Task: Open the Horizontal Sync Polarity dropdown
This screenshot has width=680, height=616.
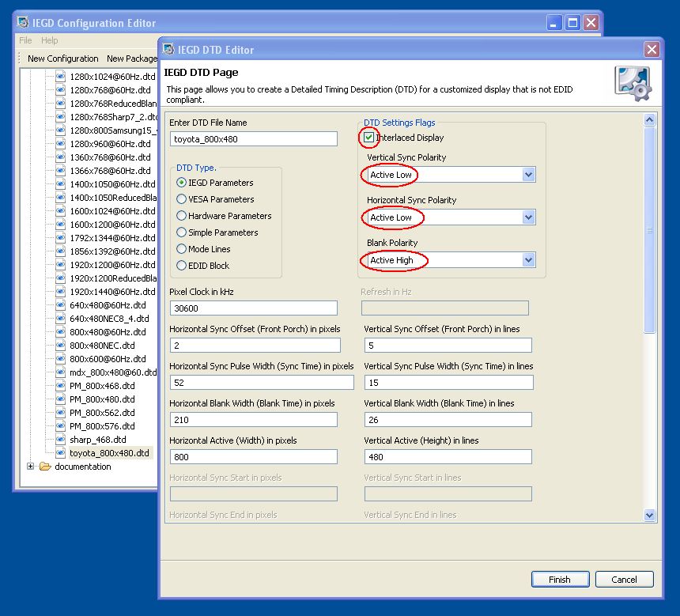Action: coord(528,217)
